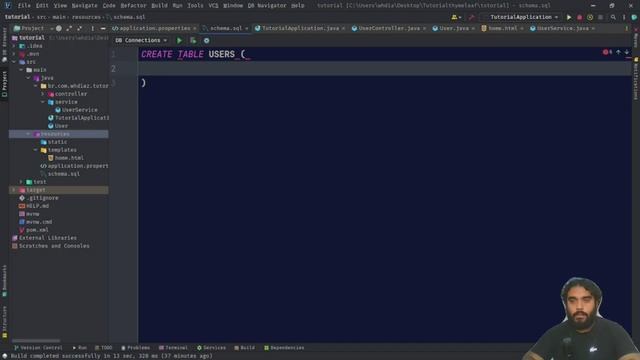Select External Libraries node

click(48, 238)
